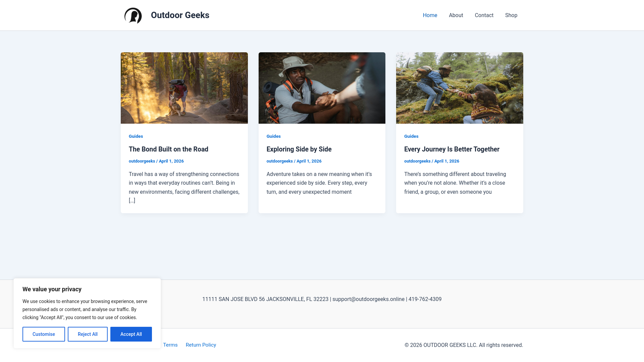Click the 'We value your privacy' heading
Image resolution: width=644 pixels, height=362 pixels.
[x=52, y=289]
